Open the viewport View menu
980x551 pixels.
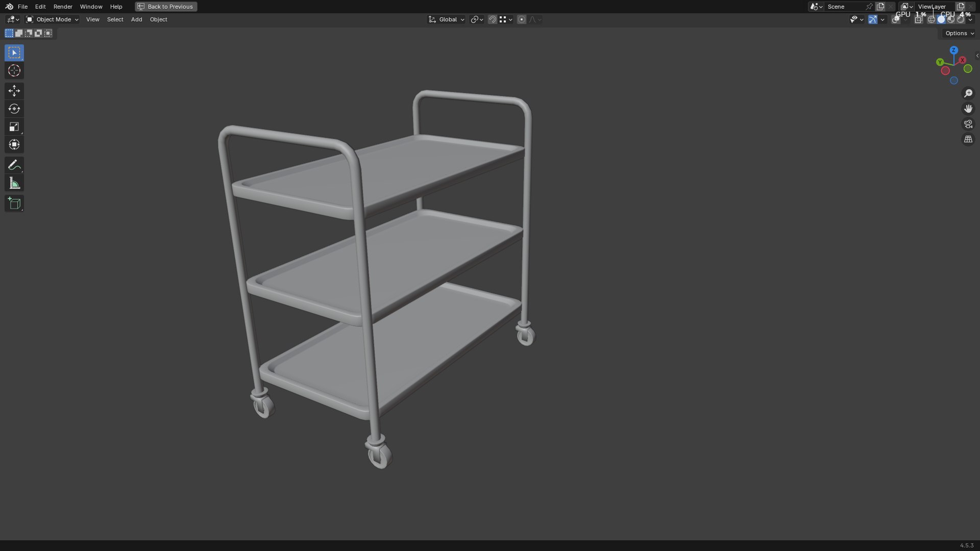[x=92, y=19]
